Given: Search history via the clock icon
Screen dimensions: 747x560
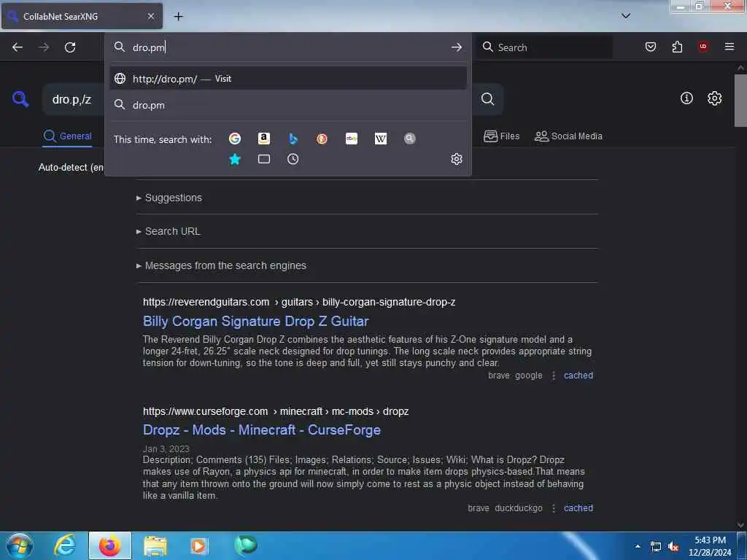Looking at the screenshot, I should [x=293, y=159].
